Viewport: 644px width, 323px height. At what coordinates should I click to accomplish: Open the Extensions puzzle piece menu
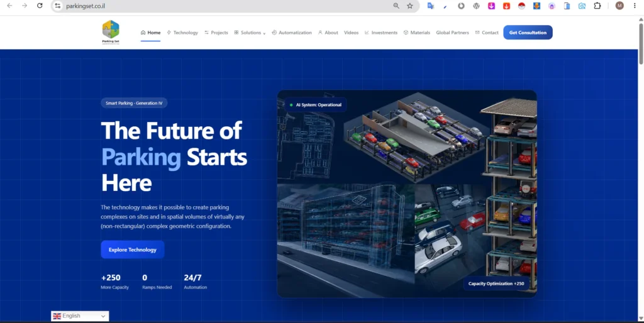click(597, 6)
